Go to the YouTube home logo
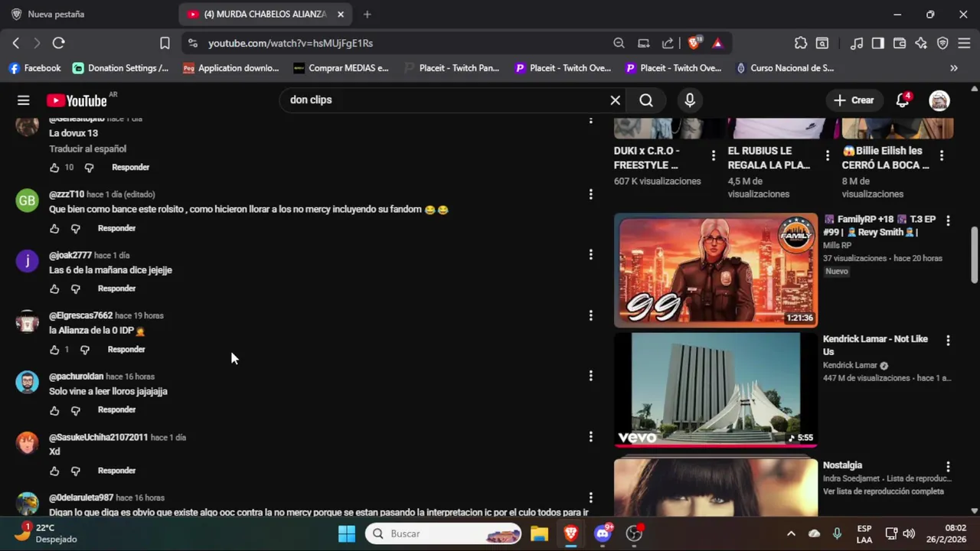Viewport: 980px width, 551px height. click(77, 100)
